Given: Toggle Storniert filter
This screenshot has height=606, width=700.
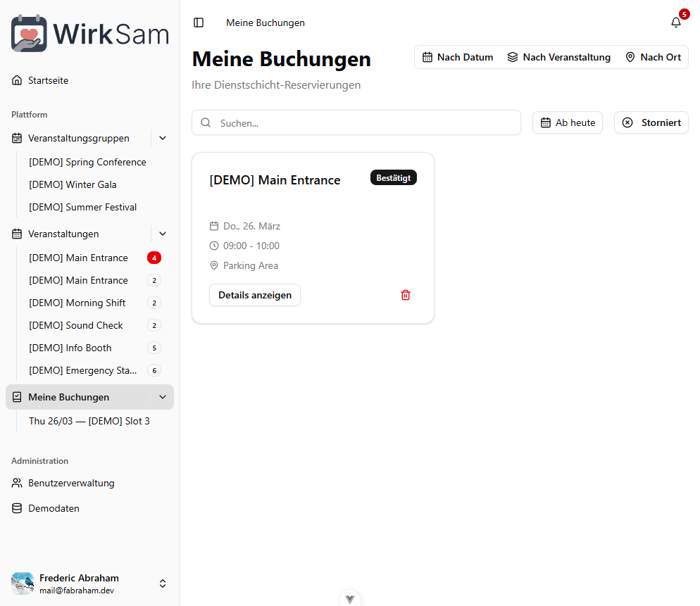Looking at the screenshot, I should pos(651,122).
